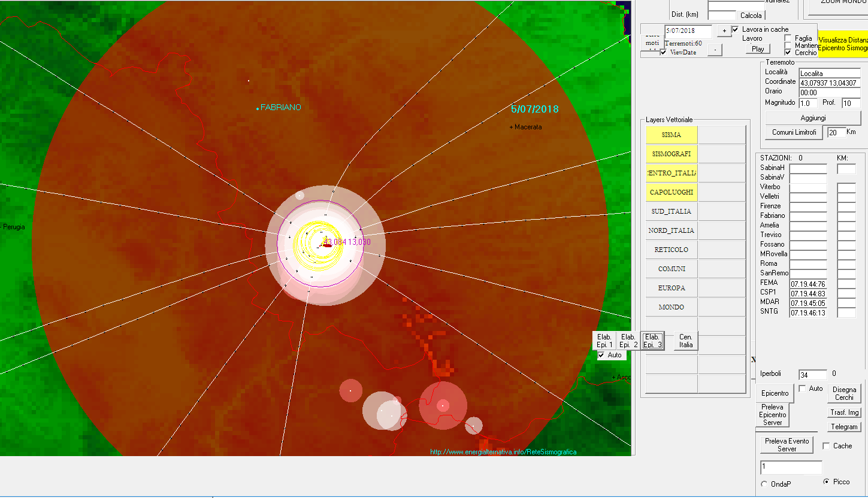Click the Elab. Epi. 1 button
Viewport: 868px width, 498px height.
[x=604, y=341]
